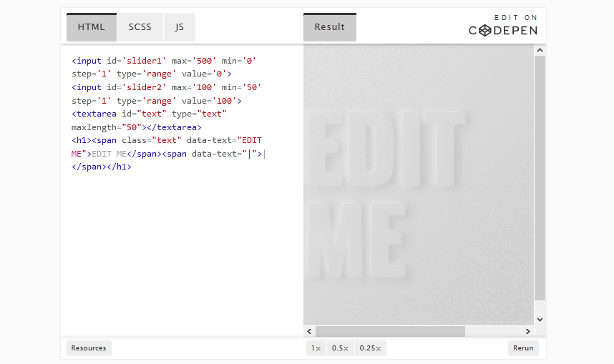This screenshot has width=614, height=364.
Task: Click the vertical scrollbar thumb in result pane
Action: [540, 178]
